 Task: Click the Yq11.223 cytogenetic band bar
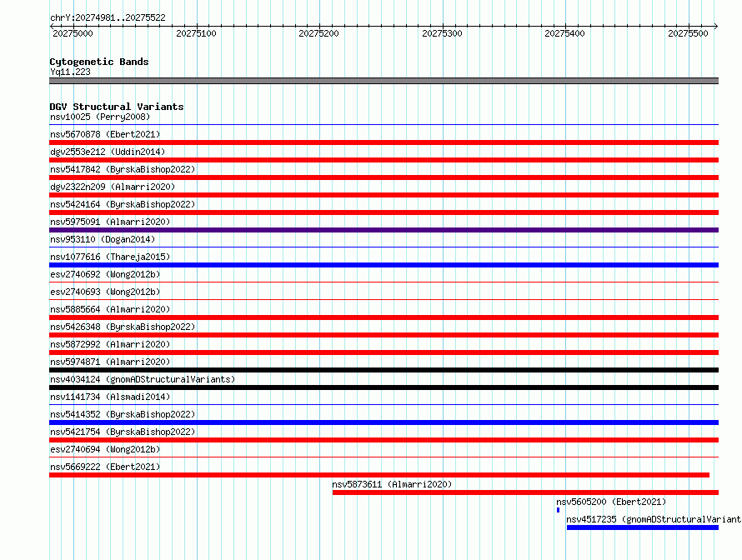point(384,81)
